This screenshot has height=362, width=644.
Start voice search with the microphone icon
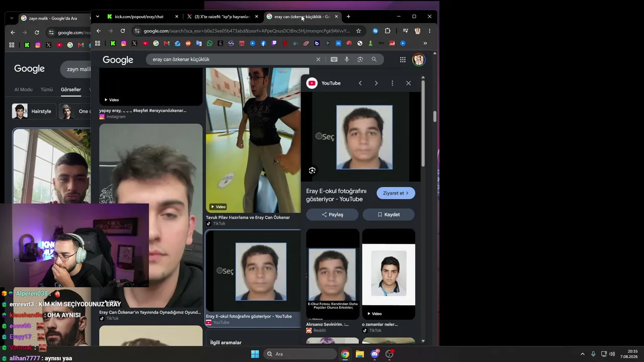point(347,59)
